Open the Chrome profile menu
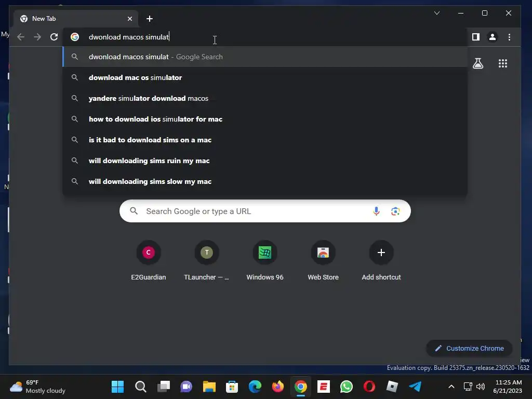This screenshot has width=532, height=399. (493, 37)
